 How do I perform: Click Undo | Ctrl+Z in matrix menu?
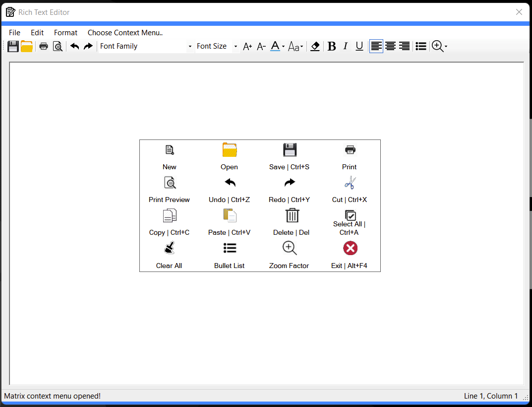click(230, 190)
